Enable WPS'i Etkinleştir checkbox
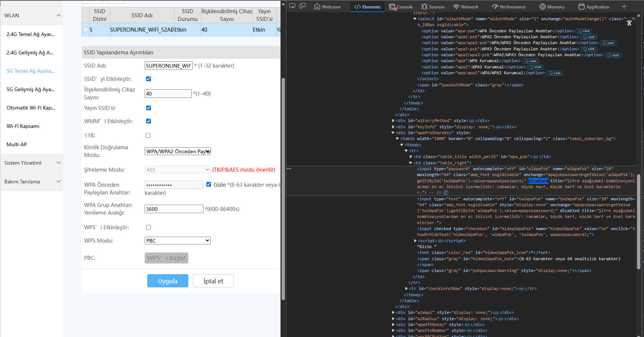 click(x=148, y=227)
